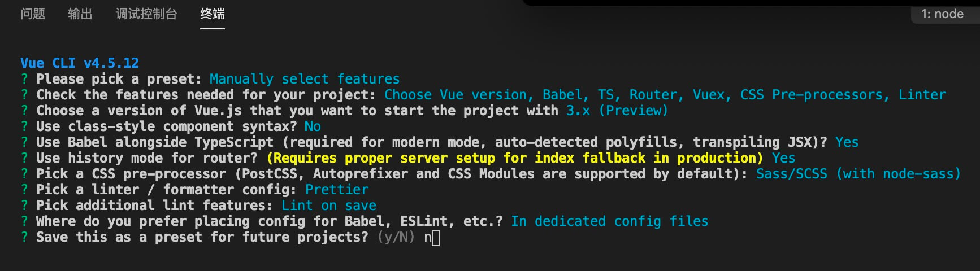Click the '3.x (Preview)' version text

pyautogui.click(x=617, y=110)
